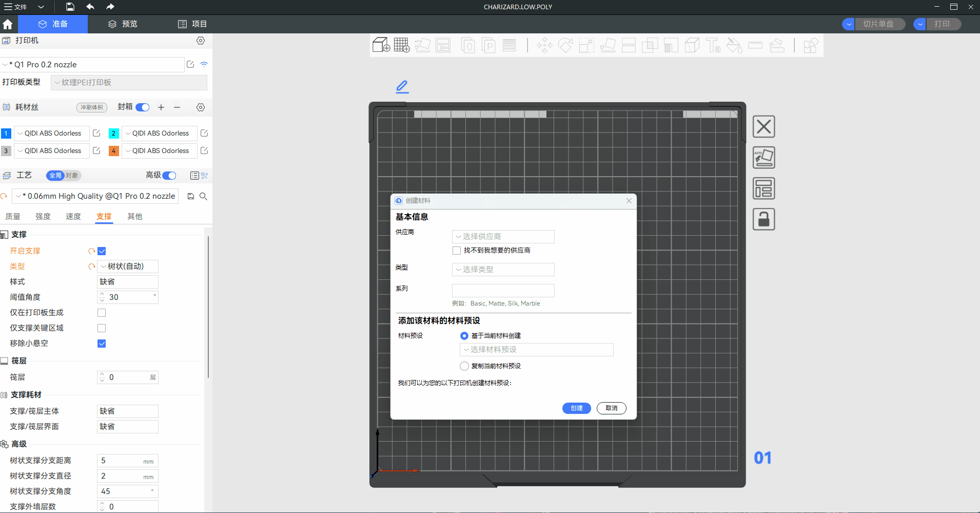Open printer settings gear icon
Image resolution: width=980 pixels, height=513 pixels.
(x=201, y=41)
